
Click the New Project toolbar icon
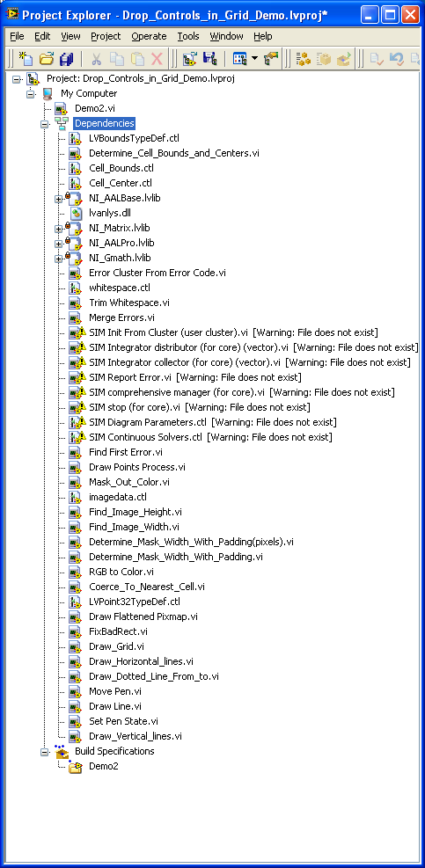click(x=26, y=59)
